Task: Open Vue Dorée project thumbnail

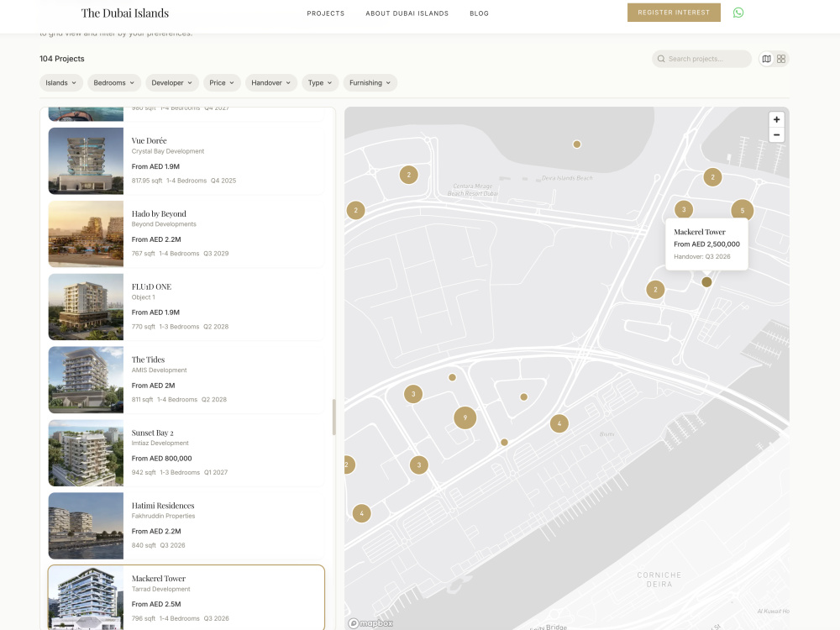Action: click(x=86, y=160)
